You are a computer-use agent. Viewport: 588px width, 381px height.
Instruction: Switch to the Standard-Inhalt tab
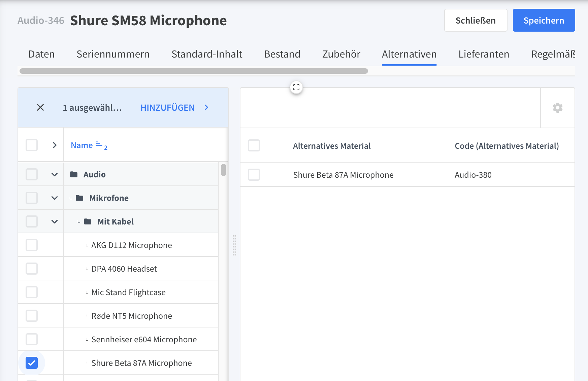(x=207, y=54)
